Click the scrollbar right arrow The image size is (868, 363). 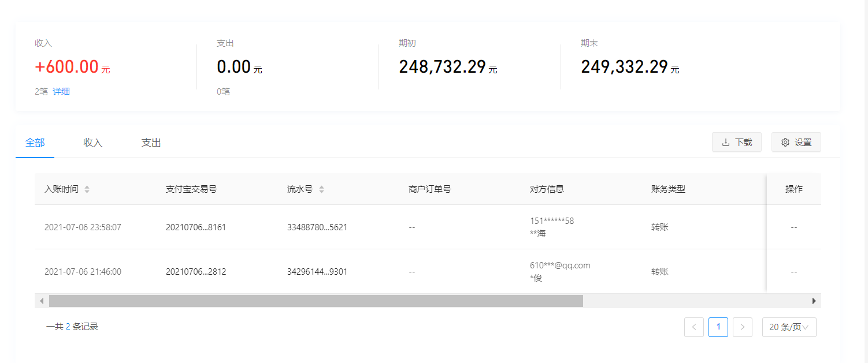point(814,301)
